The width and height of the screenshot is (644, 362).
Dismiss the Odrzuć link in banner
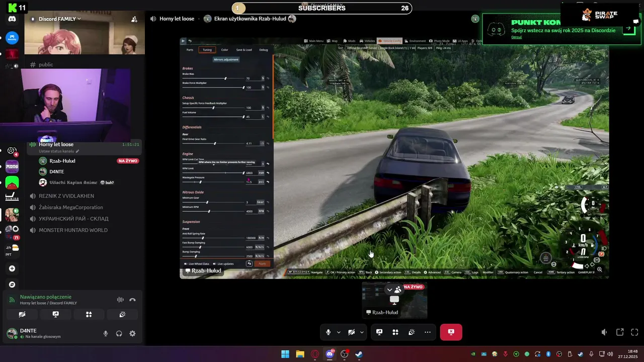click(516, 37)
